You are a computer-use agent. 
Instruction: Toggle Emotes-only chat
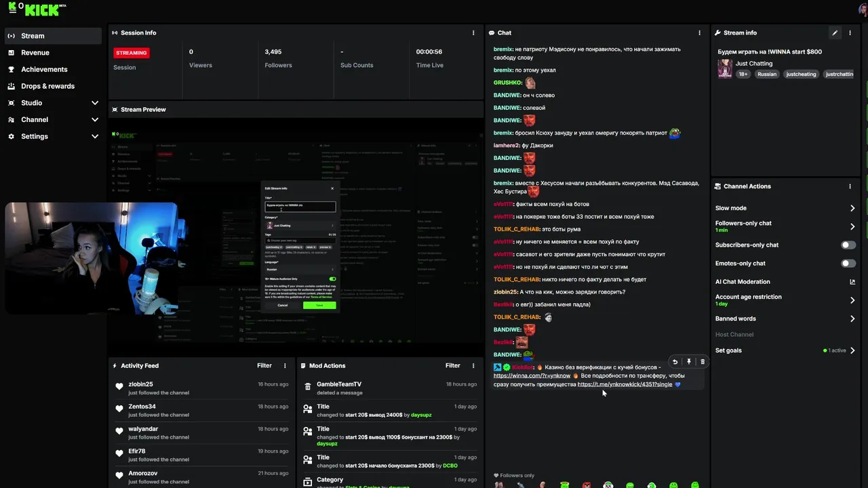pyautogui.click(x=848, y=263)
